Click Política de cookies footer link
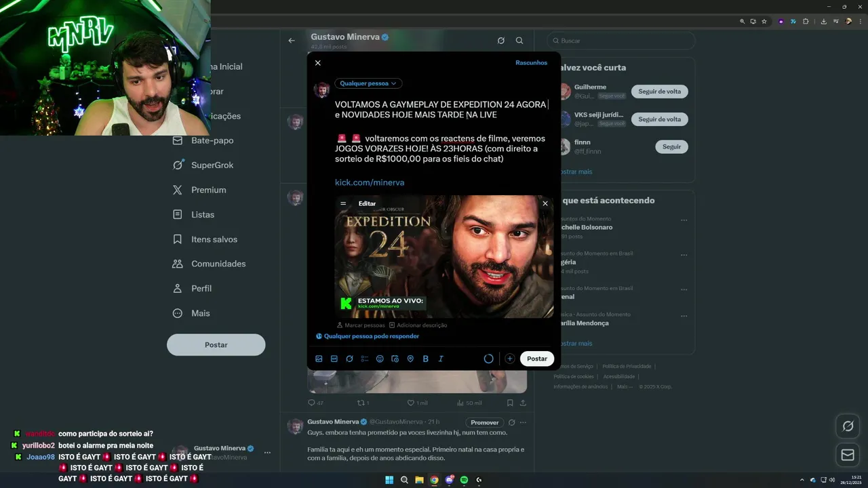This screenshot has height=488, width=868. 574,377
